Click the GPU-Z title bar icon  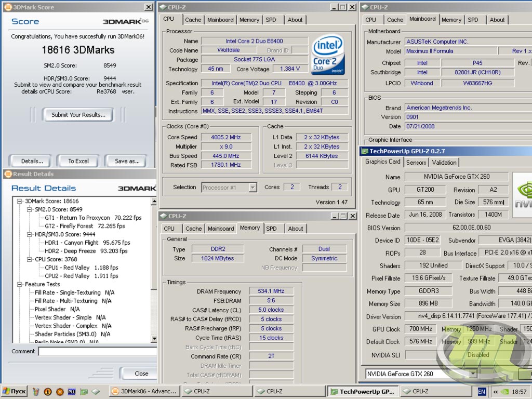[365, 151]
